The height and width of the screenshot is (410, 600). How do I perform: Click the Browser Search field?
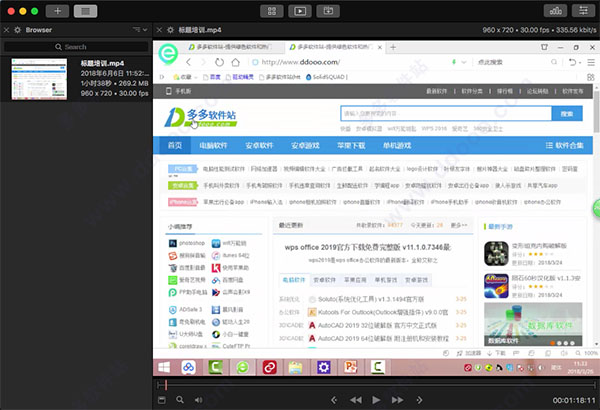coord(76,47)
